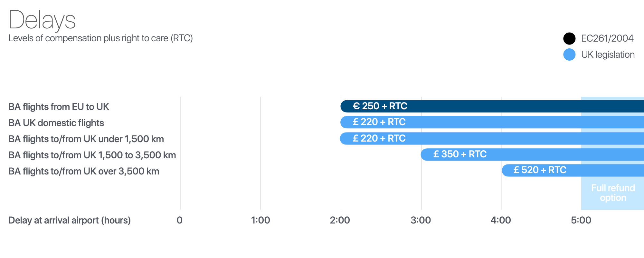The height and width of the screenshot is (258, 644).
Task: Click the under 1,500 km flights label
Action: click(x=86, y=139)
